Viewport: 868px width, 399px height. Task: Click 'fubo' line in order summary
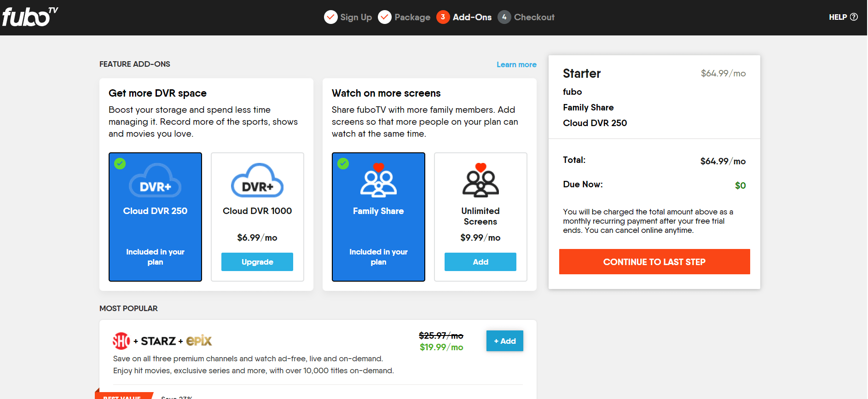572,92
